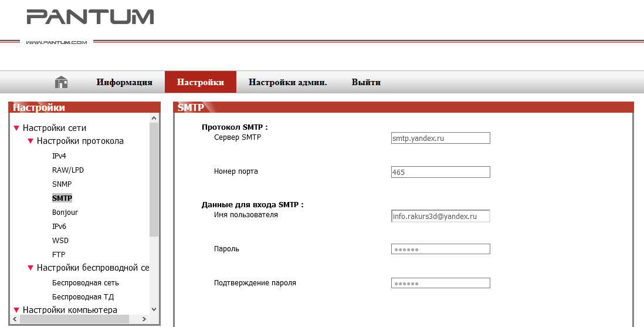
Task: Click the sidebar scroll right arrow
Action: pos(144,319)
